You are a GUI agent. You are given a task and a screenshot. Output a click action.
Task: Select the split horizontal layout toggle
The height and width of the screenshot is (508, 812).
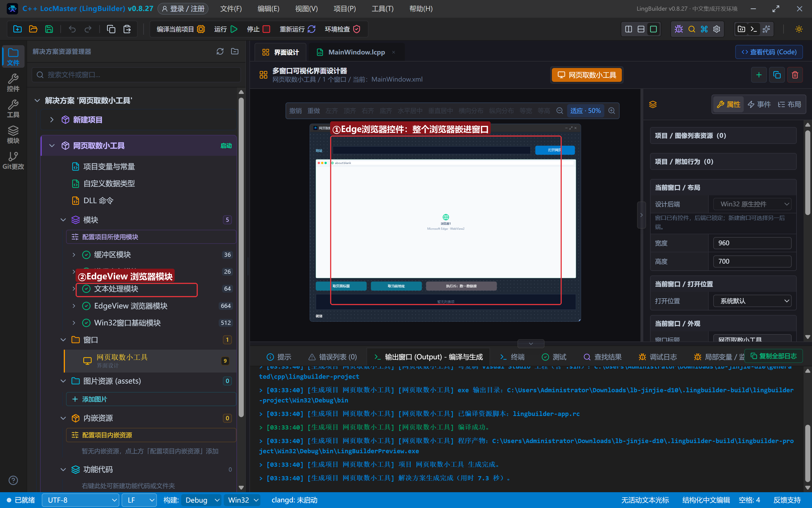coord(641,29)
